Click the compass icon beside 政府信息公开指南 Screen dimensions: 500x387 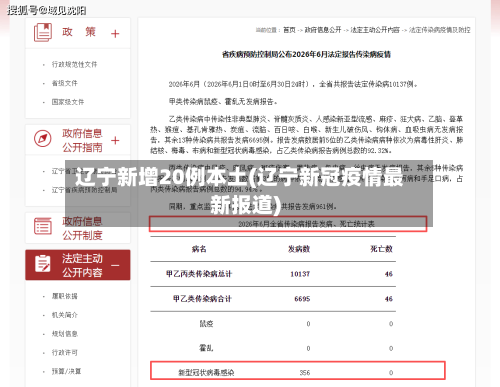click(43, 138)
